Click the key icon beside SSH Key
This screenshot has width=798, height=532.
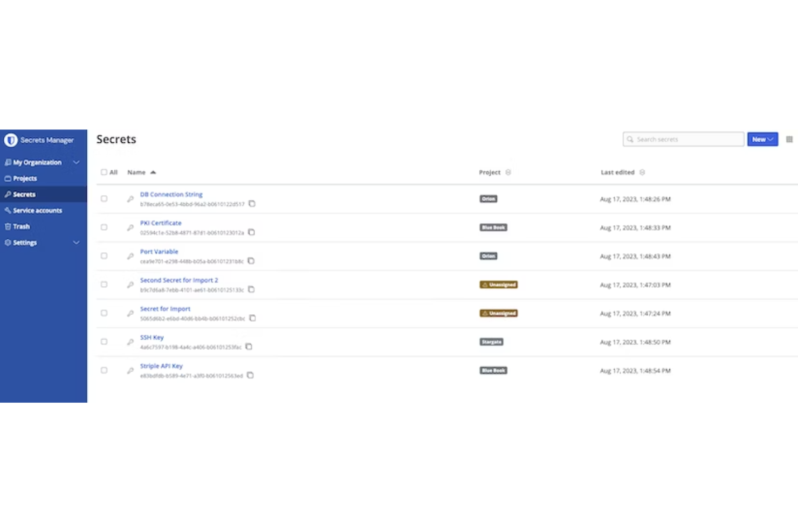pyautogui.click(x=130, y=342)
